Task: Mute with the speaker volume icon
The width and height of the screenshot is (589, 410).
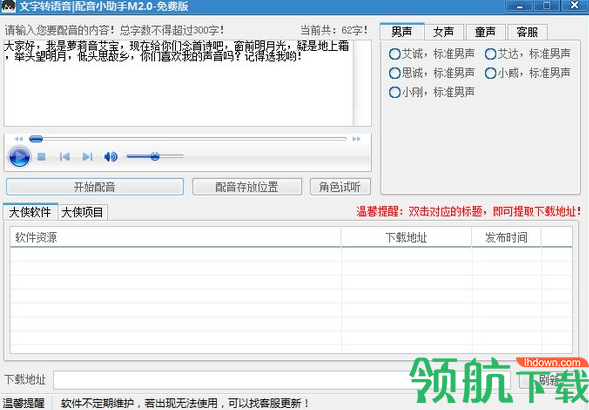Action: pyautogui.click(x=110, y=156)
